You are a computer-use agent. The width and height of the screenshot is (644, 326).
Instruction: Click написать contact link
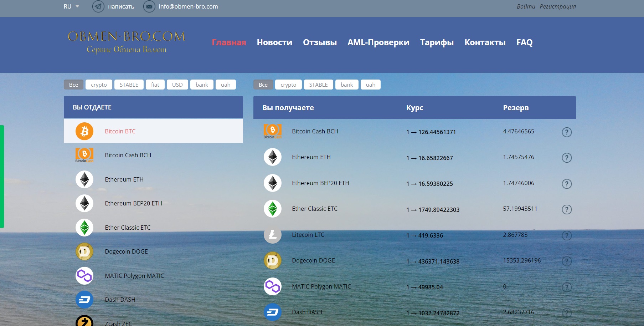(x=121, y=6)
